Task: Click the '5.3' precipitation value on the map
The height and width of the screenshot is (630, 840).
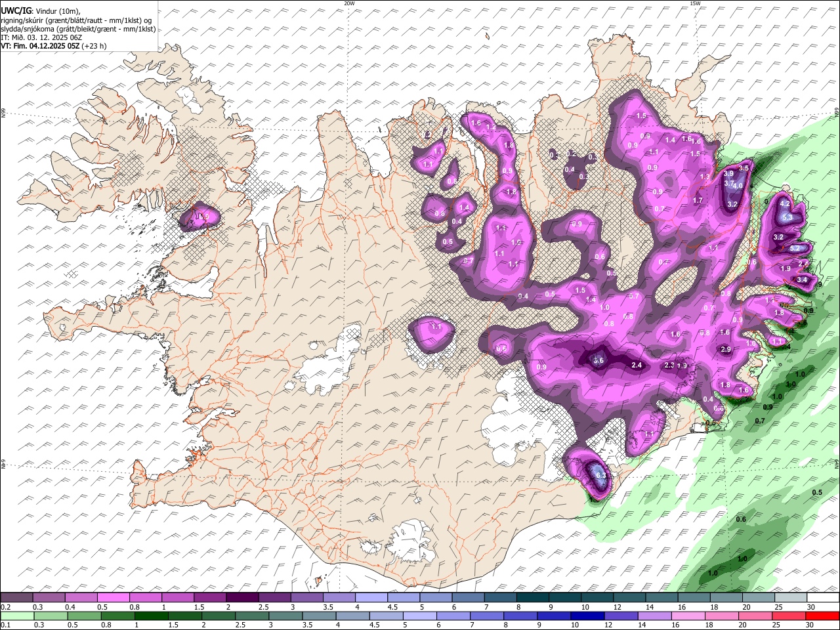Action: pos(788,217)
